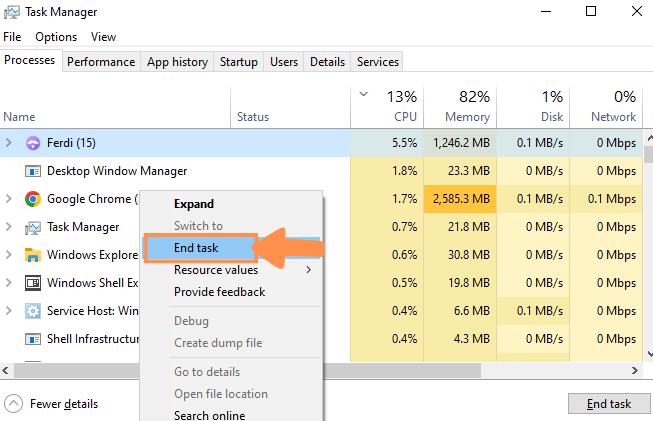Choose Search online in the context menu
The width and height of the screenshot is (653, 421).
point(231,415)
